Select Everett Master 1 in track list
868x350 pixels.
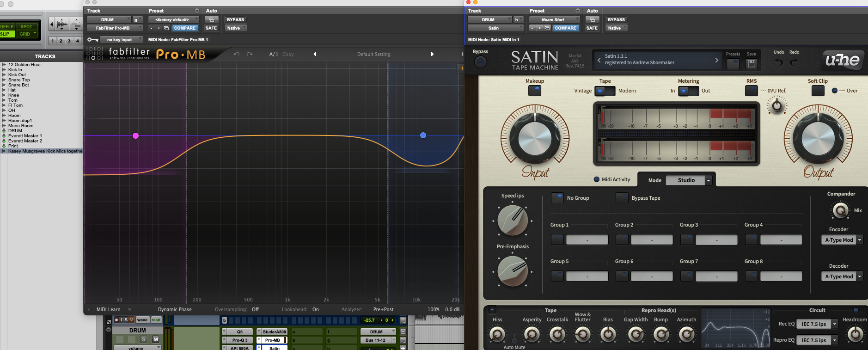(x=25, y=136)
